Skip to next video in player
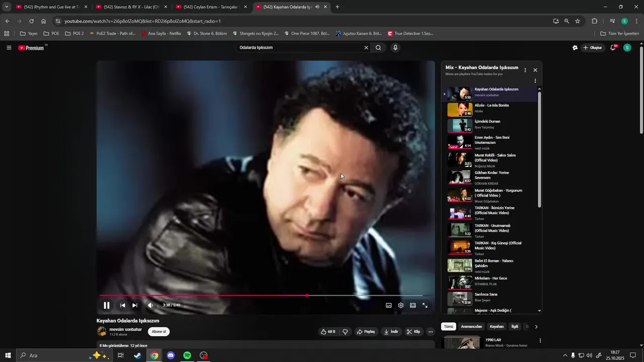The image size is (644, 362). coord(135,305)
